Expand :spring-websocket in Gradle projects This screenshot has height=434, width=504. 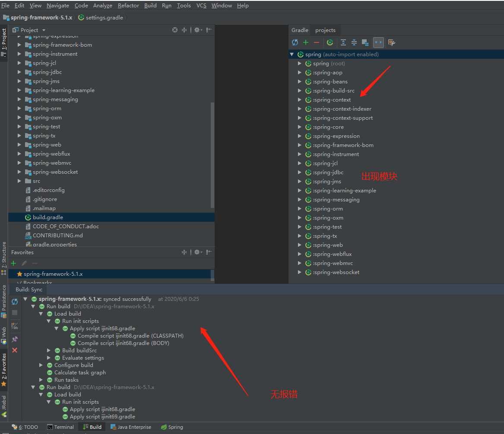coord(299,272)
